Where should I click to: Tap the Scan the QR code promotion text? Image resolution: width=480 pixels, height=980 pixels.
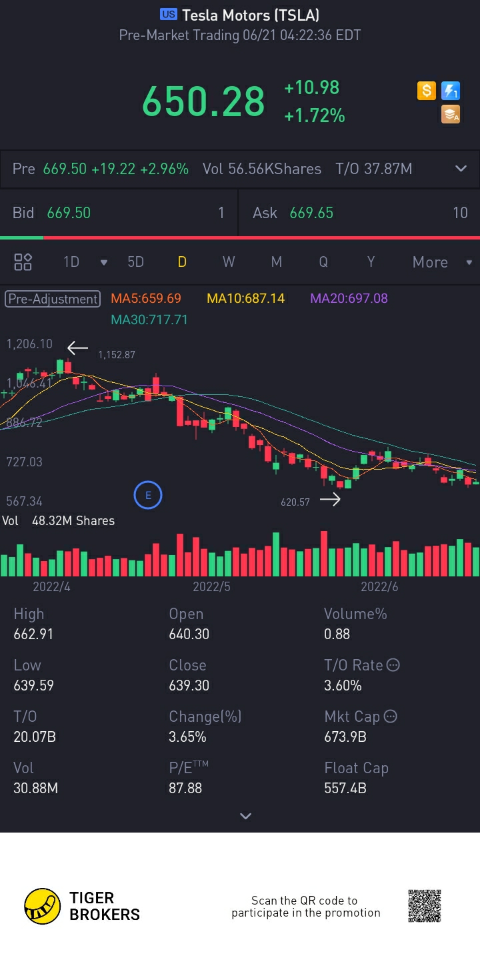tap(306, 907)
